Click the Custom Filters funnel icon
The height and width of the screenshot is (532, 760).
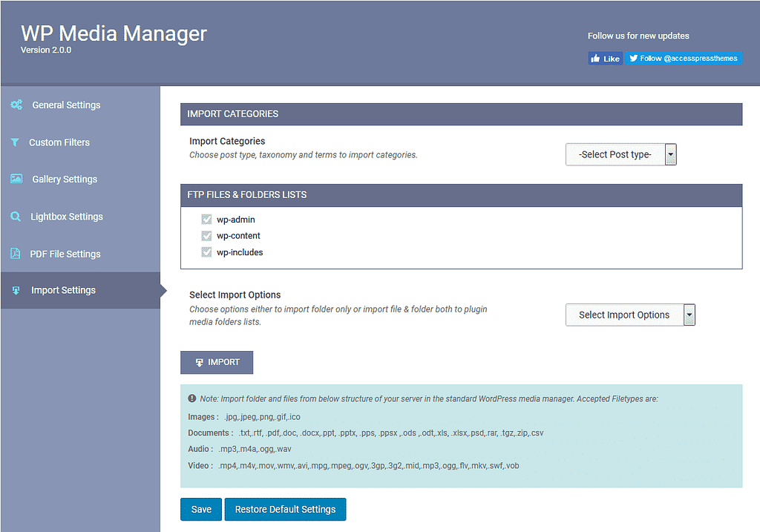pyautogui.click(x=15, y=142)
